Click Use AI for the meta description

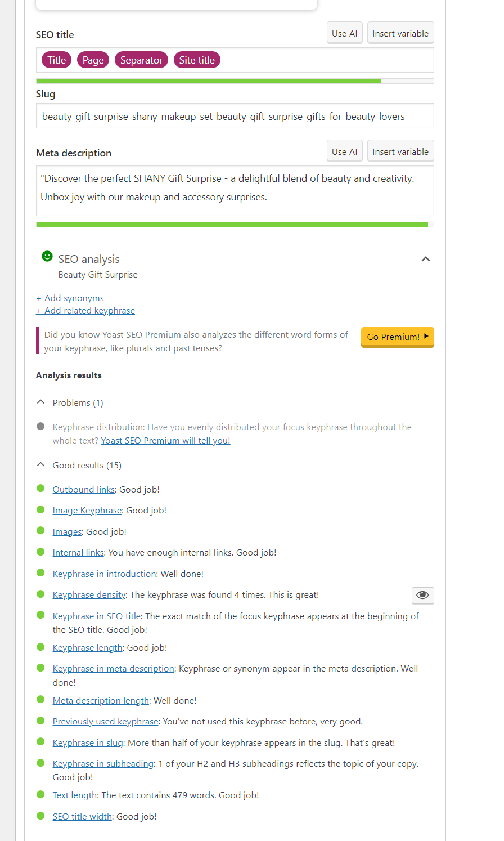tap(344, 151)
